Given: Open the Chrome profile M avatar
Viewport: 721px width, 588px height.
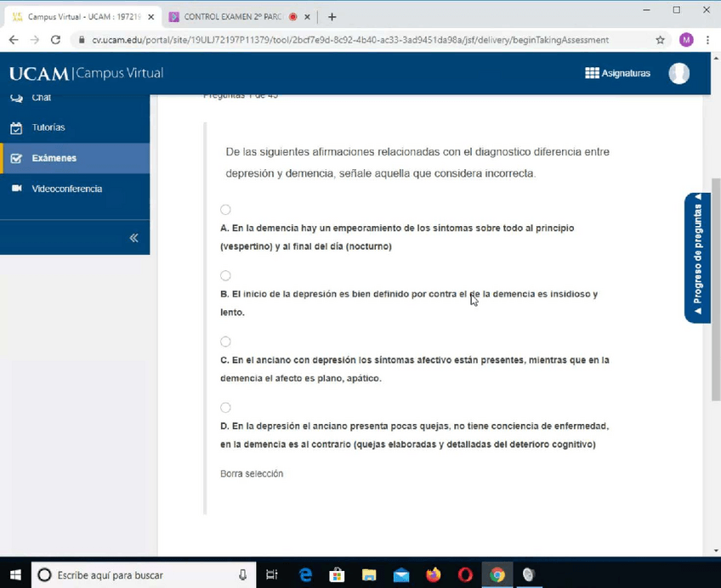Looking at the screenshot, I should 686,40.
